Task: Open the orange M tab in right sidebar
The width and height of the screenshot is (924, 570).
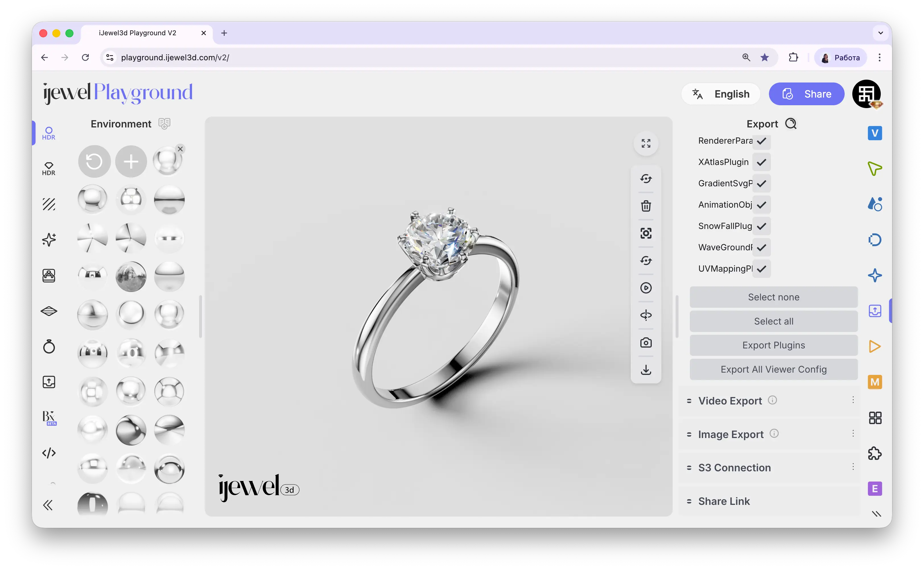Action: (874, 382)
